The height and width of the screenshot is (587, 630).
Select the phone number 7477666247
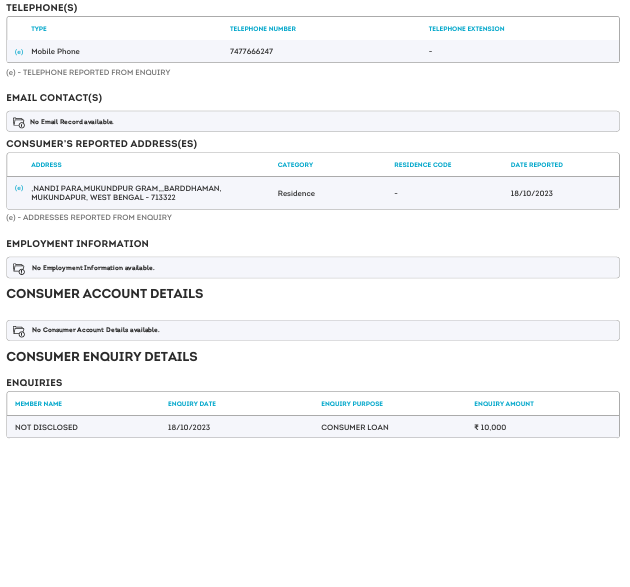251,51
